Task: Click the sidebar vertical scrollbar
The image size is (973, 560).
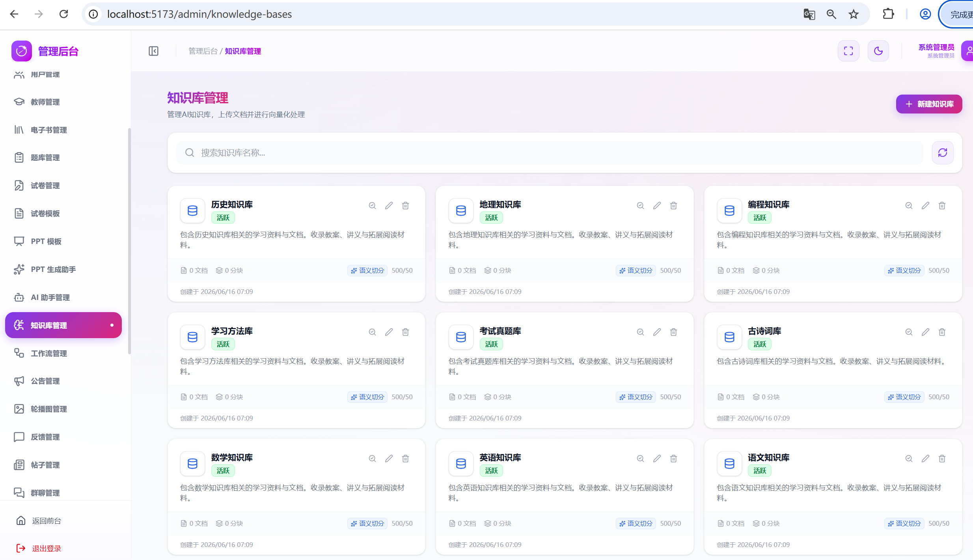Action: (x=129, y=241)
